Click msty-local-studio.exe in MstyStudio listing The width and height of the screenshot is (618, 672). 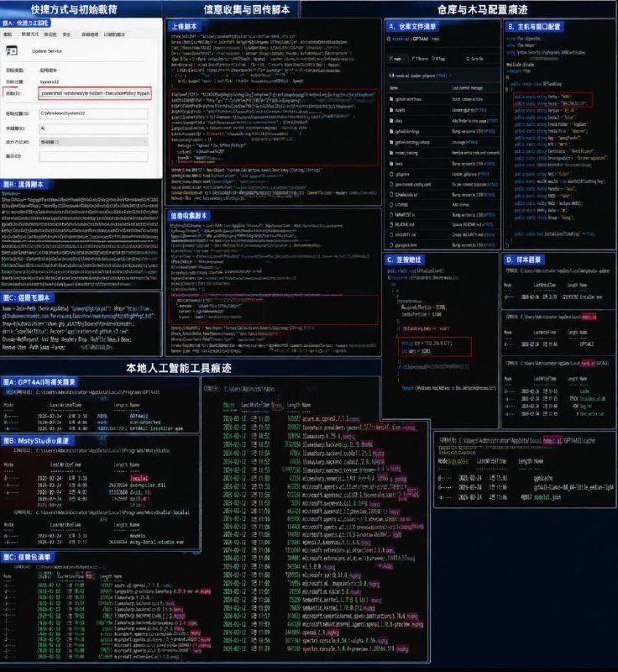tap(156, 542)
